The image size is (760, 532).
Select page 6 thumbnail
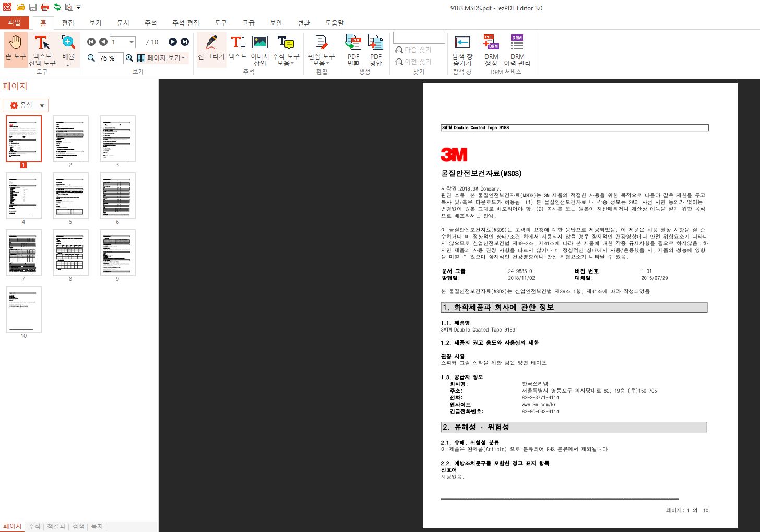(117, 196)
